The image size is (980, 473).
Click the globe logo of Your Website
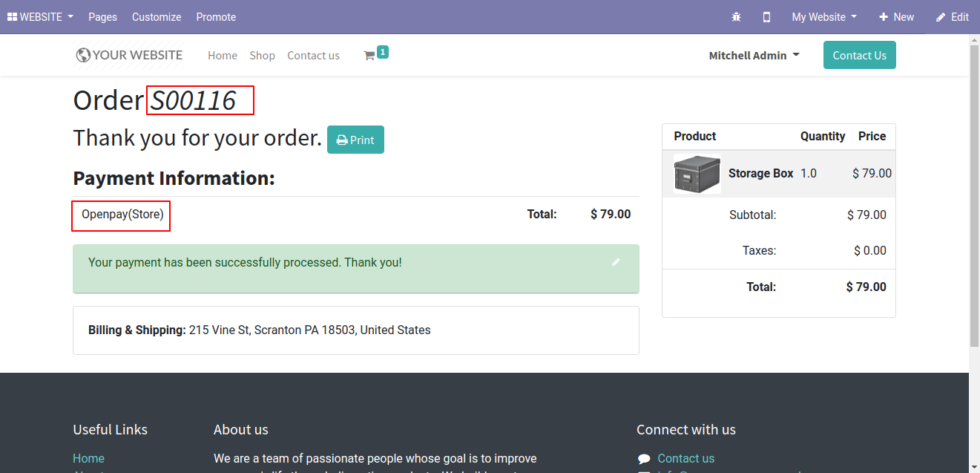83,55
